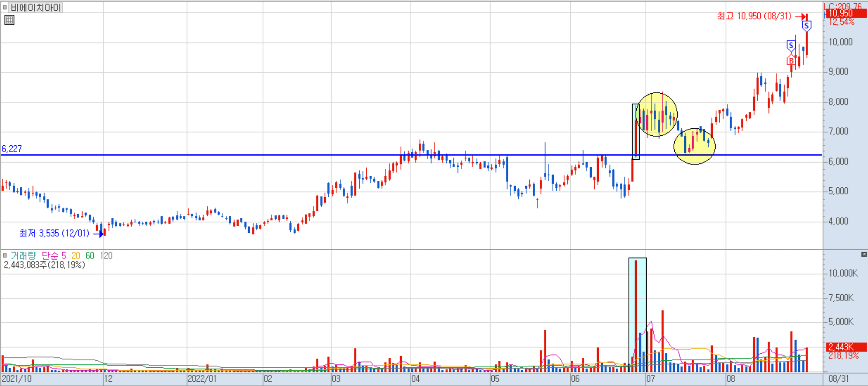Click the 7,500K volume axis label
Screen dimensions: 868x386
[x=841, y=298]
